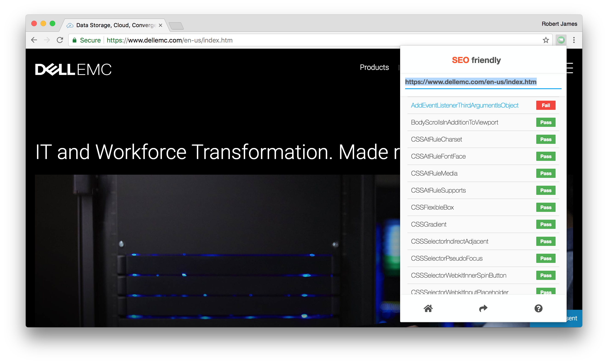Click the SEO friendly extension icon

(x=561, y=40)
